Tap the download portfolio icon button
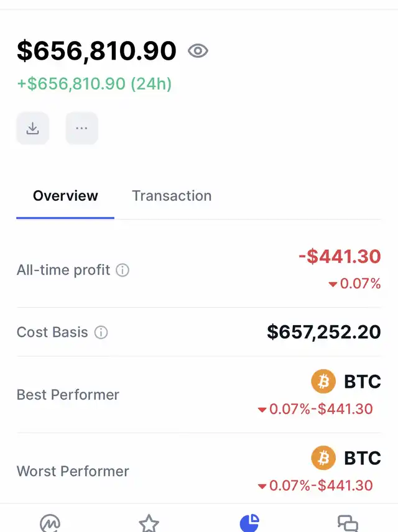 33,128
